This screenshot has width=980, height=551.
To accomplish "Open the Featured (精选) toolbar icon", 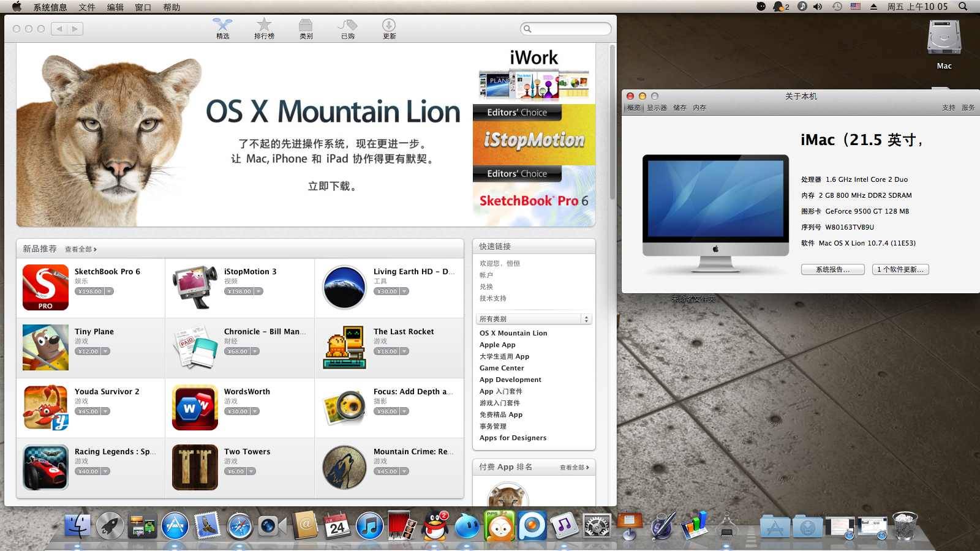I will point(222,28).
